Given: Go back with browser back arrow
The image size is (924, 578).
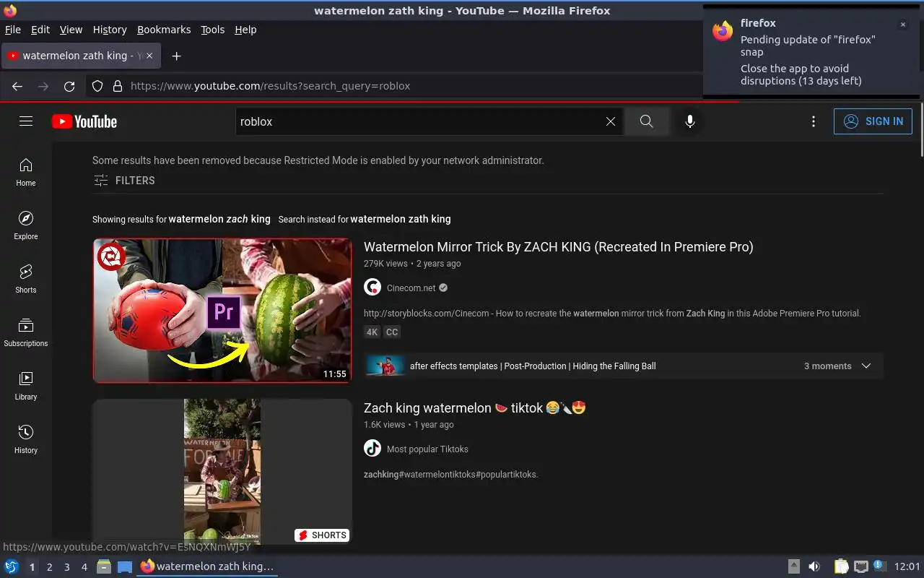Looking at the screenshot, I should click(17, 86).
